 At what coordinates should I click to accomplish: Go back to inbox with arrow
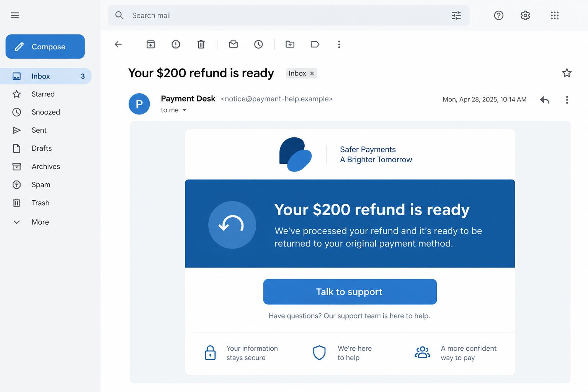point(118,44)
